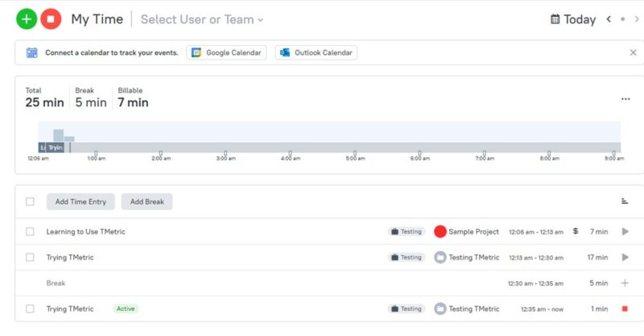Go to the previous day arrow
The width and height of the screenshot is (644, 336).
[609, 19]
